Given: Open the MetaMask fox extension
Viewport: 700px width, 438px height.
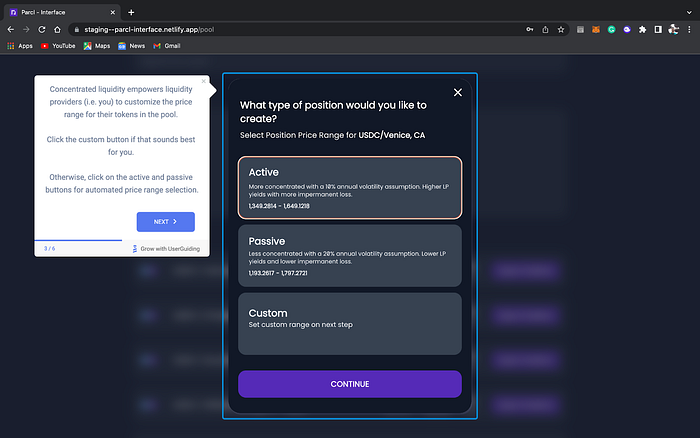Looking at the screenshot, I should (596, 29).
